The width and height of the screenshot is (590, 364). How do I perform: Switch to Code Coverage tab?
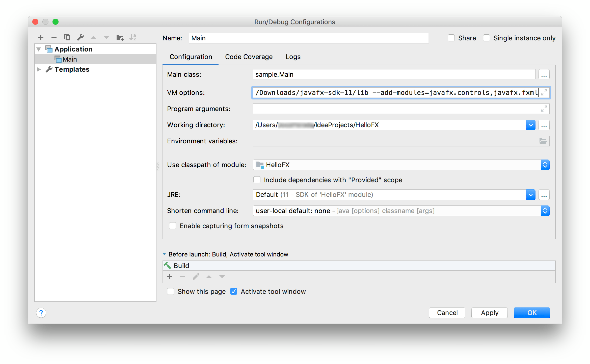coord(249,57)
